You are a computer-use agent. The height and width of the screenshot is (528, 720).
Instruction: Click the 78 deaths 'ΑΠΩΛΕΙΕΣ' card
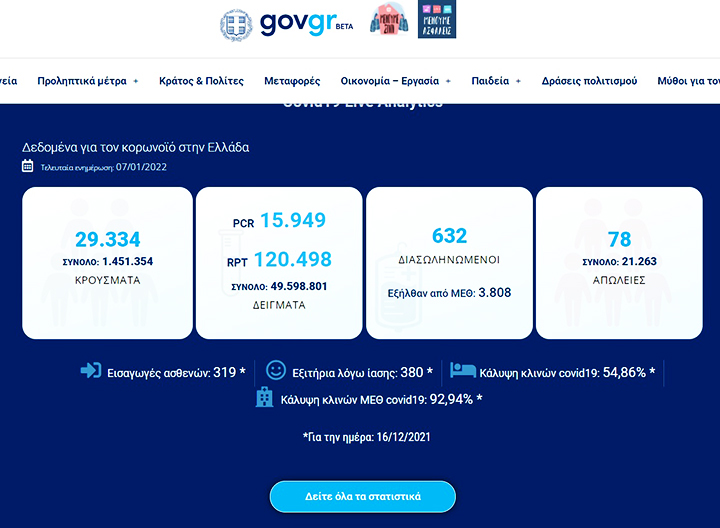618,262
